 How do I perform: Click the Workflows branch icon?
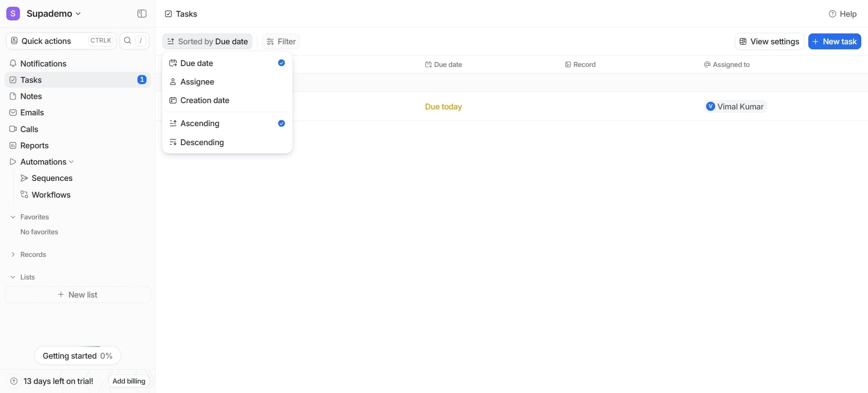coord(24,194)
